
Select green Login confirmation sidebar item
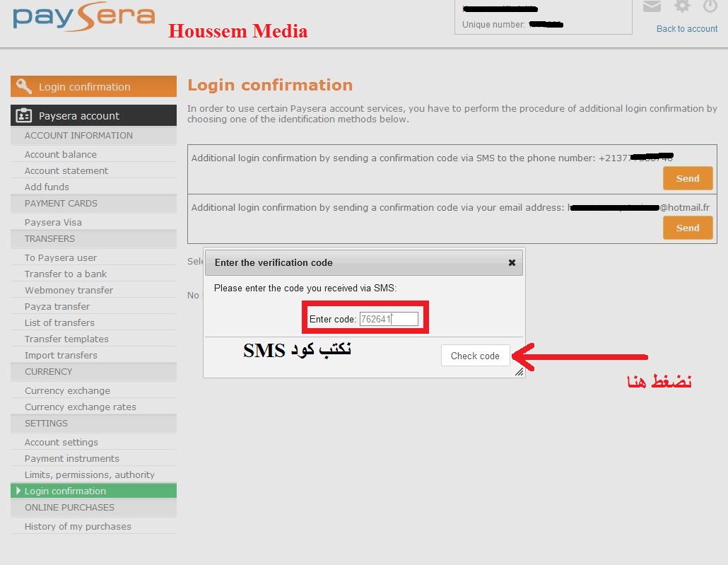point(93,491)
